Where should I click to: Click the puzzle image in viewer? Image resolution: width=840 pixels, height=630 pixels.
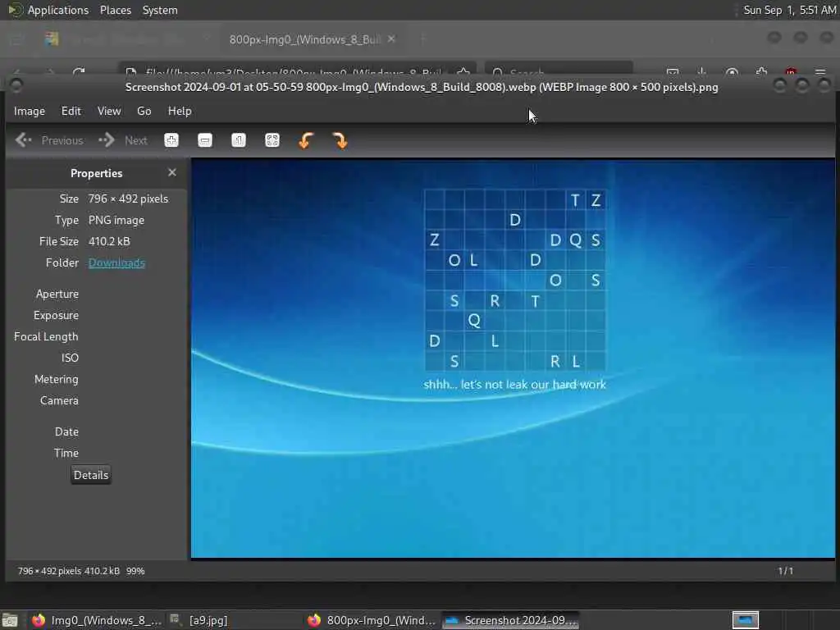tap(513, 358)
